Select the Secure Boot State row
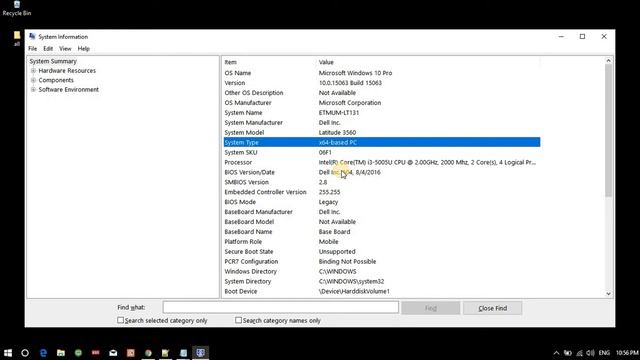This screenshot has width=640, height=360. click(x=382, y=252)
